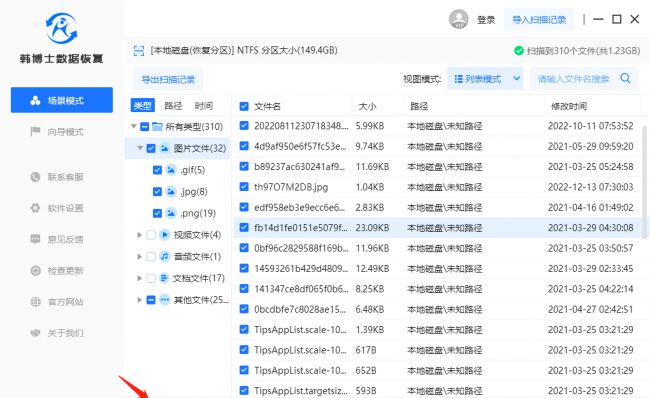Switch to the 时间 tab

[x=204, y=106]
